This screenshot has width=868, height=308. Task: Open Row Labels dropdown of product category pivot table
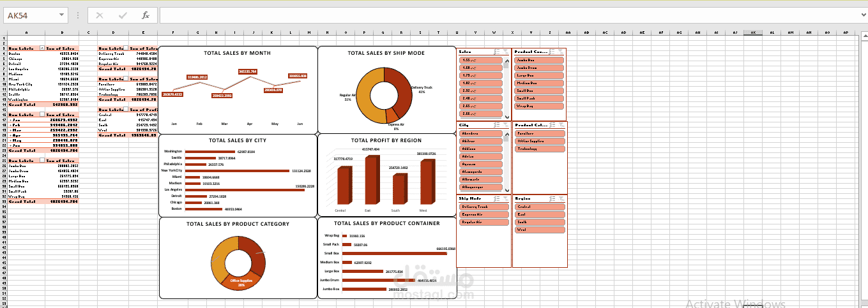125,79
